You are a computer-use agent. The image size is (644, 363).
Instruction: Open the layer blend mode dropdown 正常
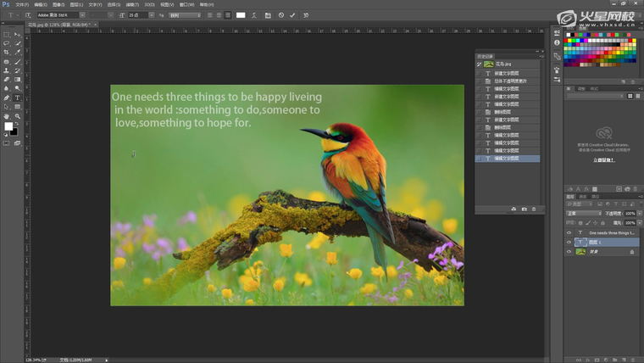tap(581, 213)
